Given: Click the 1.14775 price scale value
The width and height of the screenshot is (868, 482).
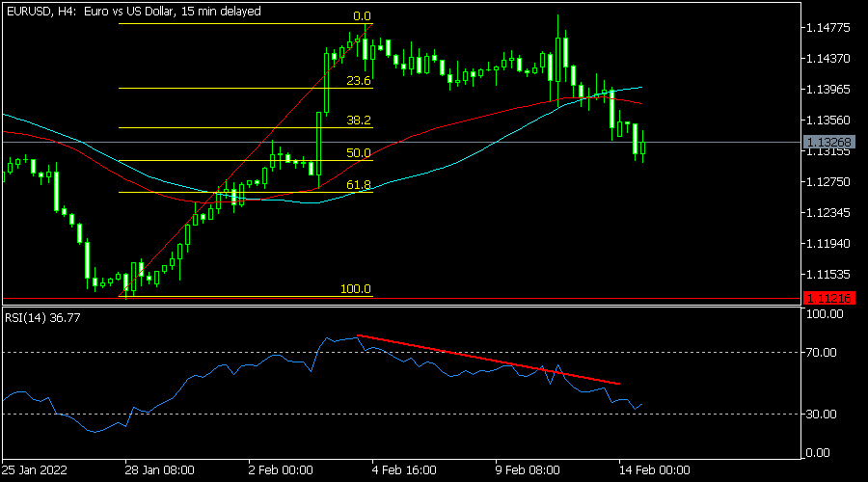Looking at the screenshot, I should tap(828, 28).
